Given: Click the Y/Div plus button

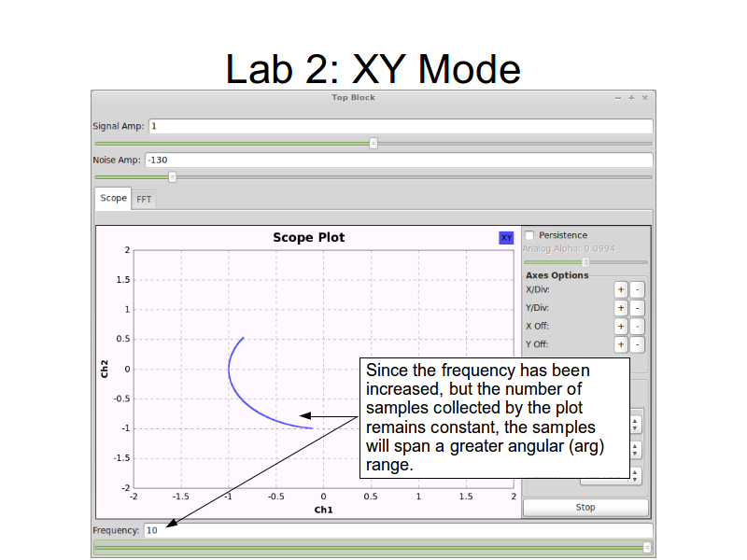Looking at the screenshot, I should pos(620,308).
